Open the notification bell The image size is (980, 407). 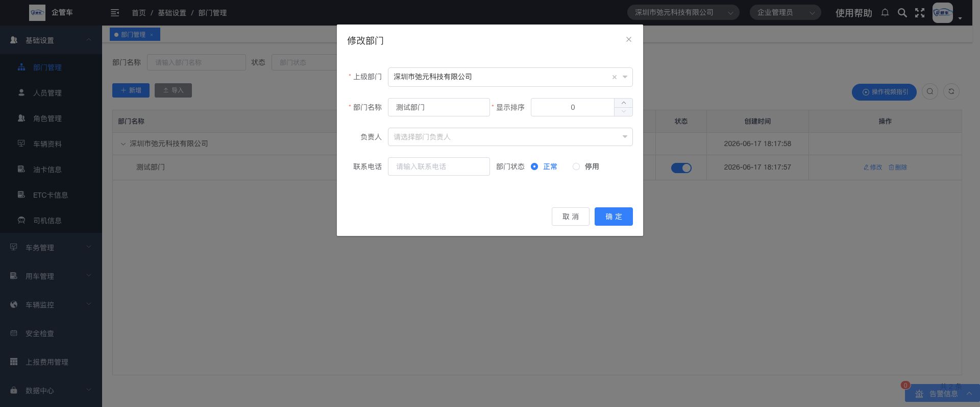885,12
